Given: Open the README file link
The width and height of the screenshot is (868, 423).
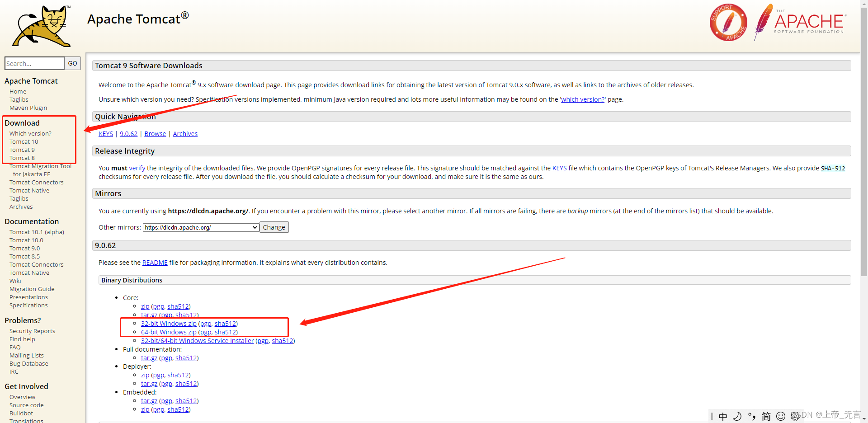Looking at the screenshot, I should 155,263.
